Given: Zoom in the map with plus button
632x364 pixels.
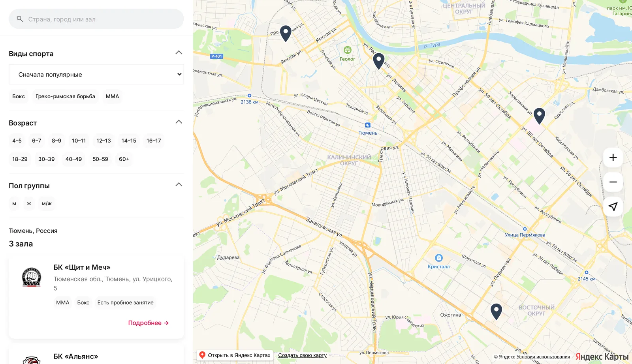Looking at the screenshot, I should click(613, 158).
